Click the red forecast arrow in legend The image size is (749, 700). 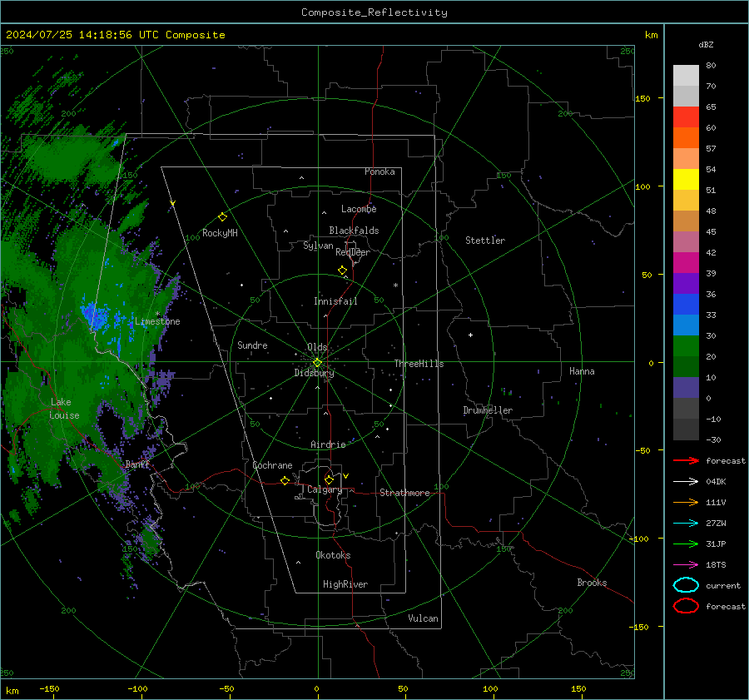686,460
